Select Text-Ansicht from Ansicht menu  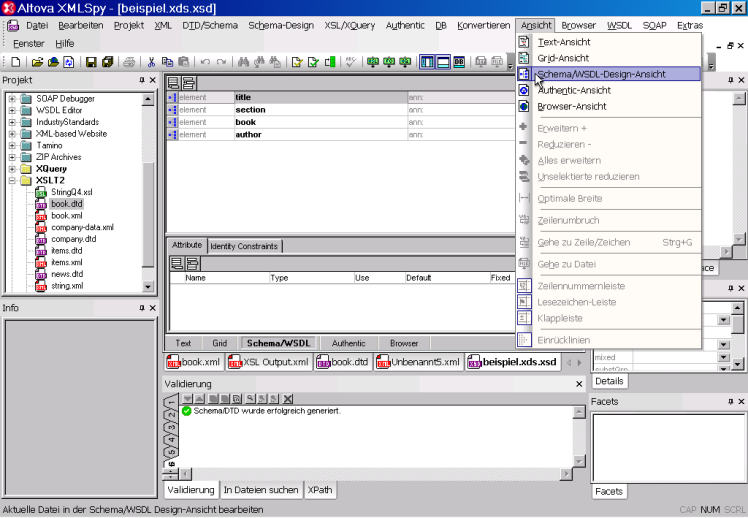click(608, 42)
